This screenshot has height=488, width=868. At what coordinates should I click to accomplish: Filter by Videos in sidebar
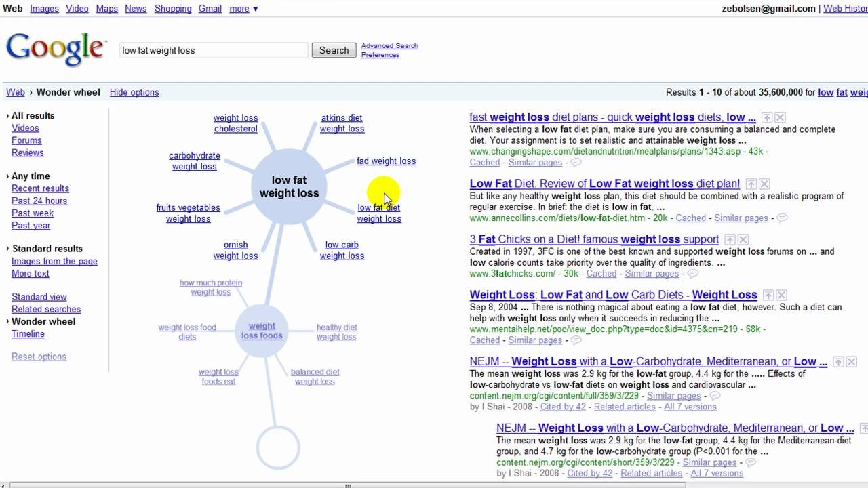point(25,128)
